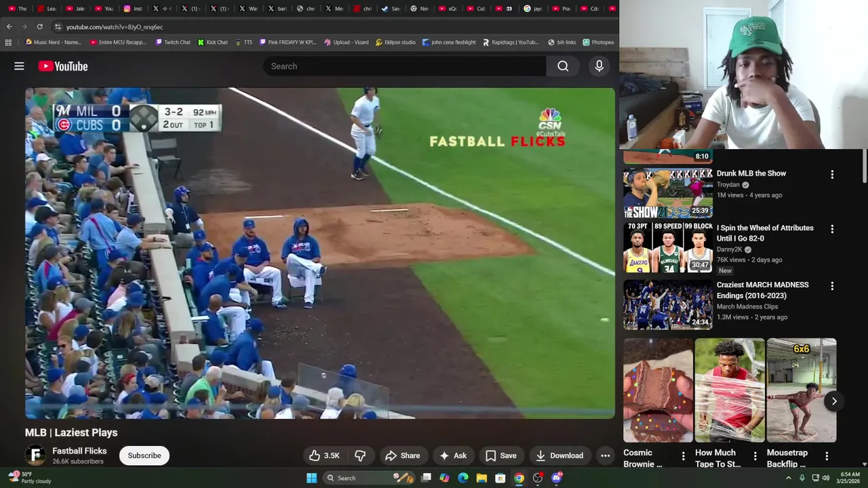Open Task View from taskbar

point(426,478)
